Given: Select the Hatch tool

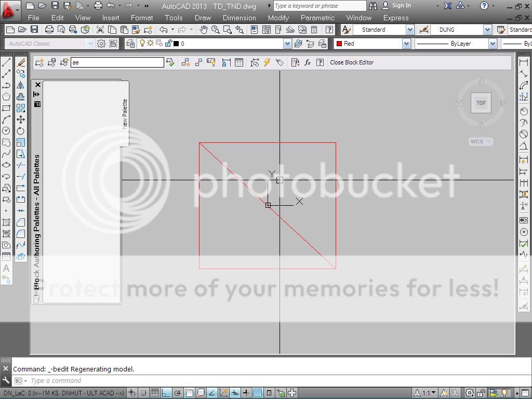Looking at the screenshot, I should (x=6, y=222).
